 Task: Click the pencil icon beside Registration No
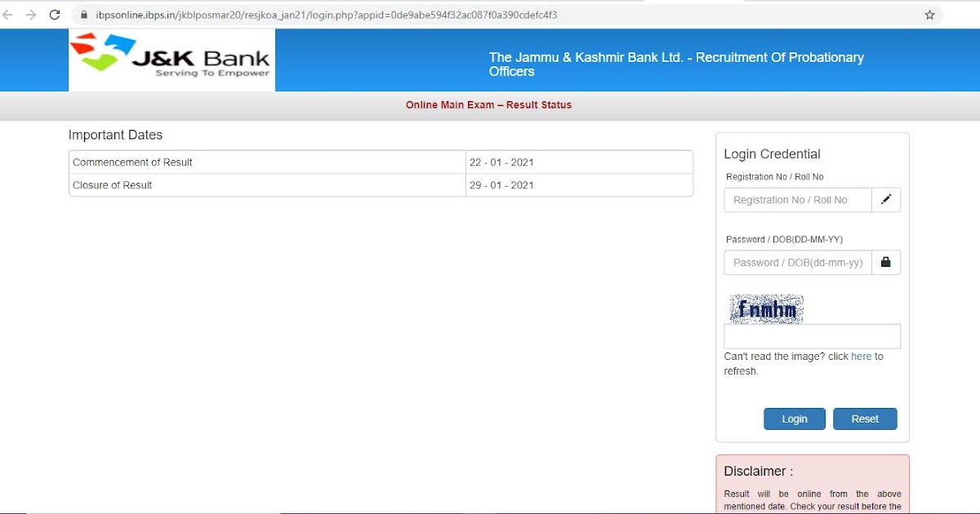click(886, 200)
